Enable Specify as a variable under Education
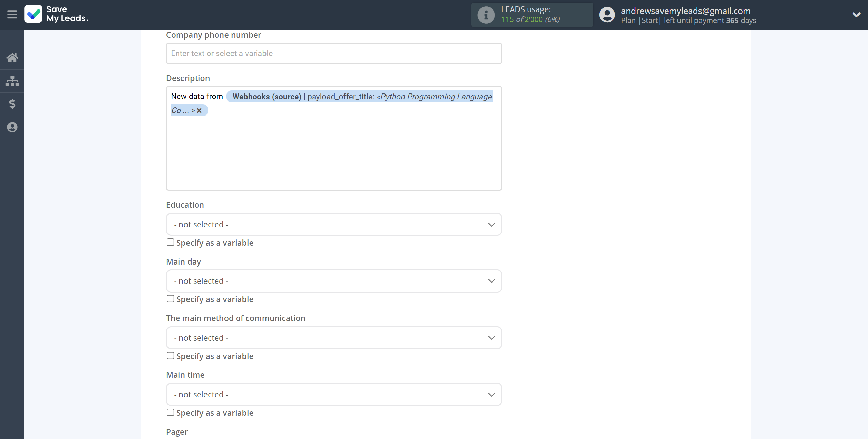868x439 pixels. tap(171, 243)
